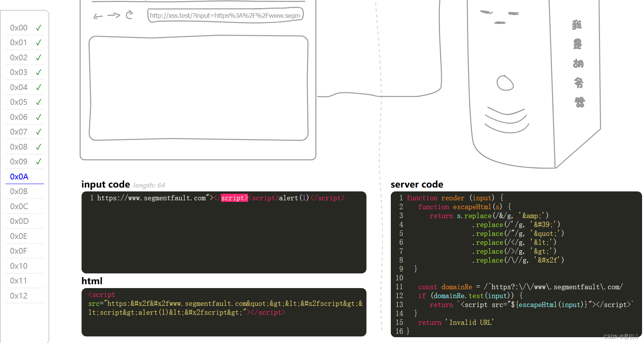Click the replace '&#x2f' line in server code
644x343 pixels.
coord(518,260)
